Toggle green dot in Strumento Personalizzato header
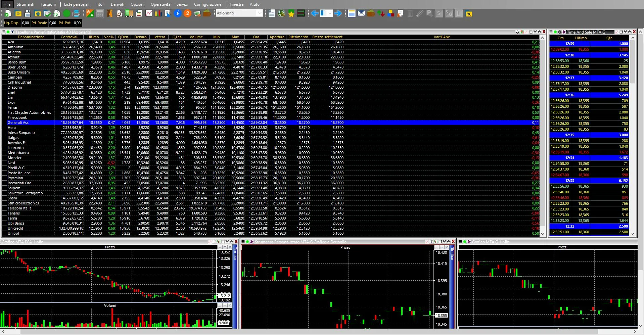Image resolution: width=644 pixels, height=335 pixels. 247,242
